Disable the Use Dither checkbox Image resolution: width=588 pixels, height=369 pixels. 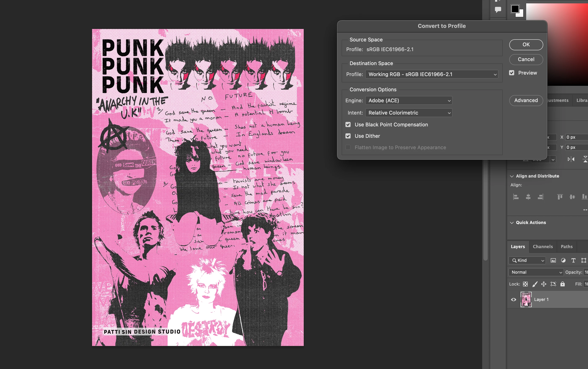348,136
